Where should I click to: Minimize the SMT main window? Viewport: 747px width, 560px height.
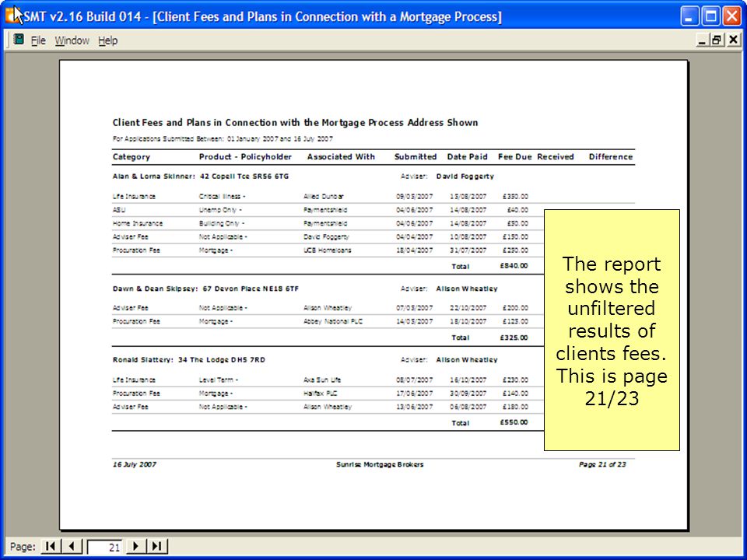pyautogui.click(x=689, y=16)
